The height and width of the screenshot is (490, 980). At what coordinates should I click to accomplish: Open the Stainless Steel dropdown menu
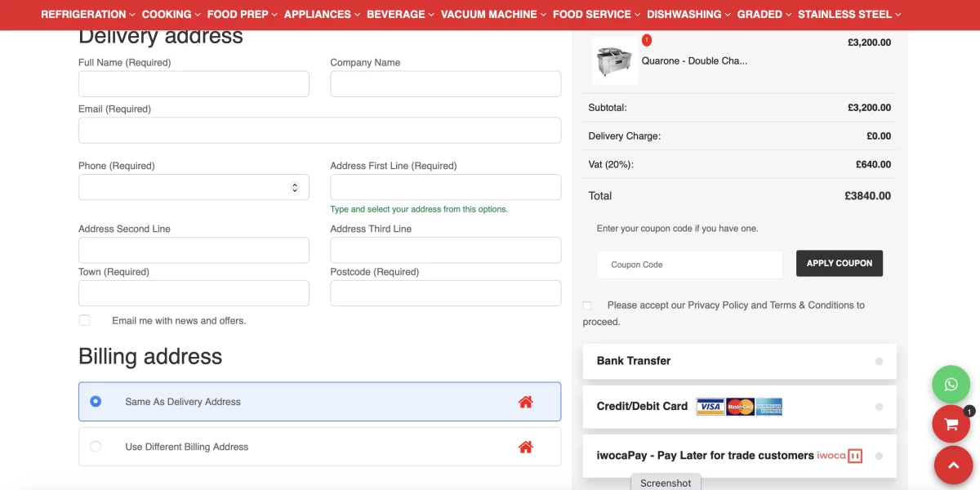(x=849, y=14)
